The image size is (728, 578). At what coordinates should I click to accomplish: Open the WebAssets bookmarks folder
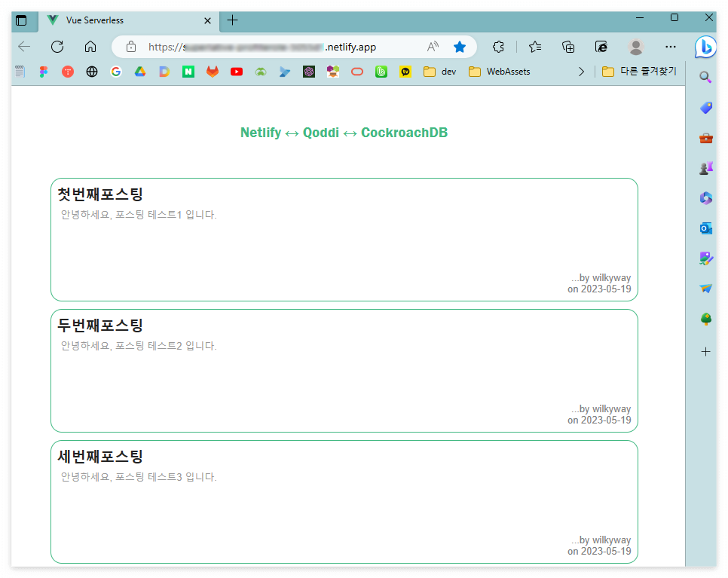(499, 72)
